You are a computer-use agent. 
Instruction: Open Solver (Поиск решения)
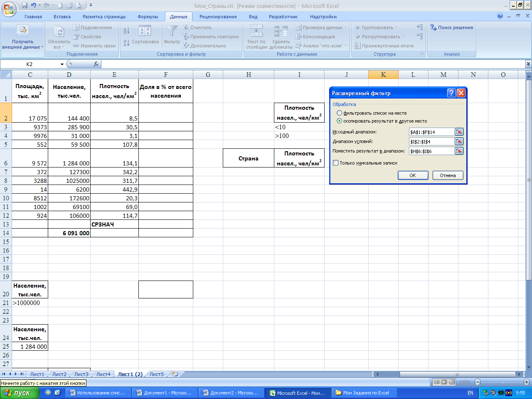point(451,27)
